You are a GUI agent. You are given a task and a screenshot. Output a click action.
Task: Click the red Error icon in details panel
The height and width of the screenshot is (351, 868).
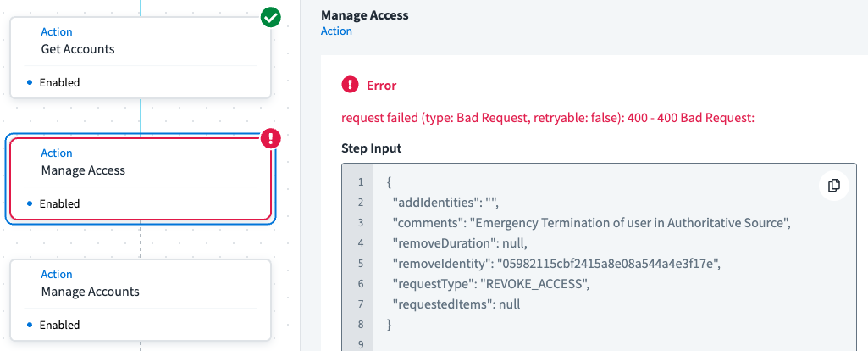350,86
